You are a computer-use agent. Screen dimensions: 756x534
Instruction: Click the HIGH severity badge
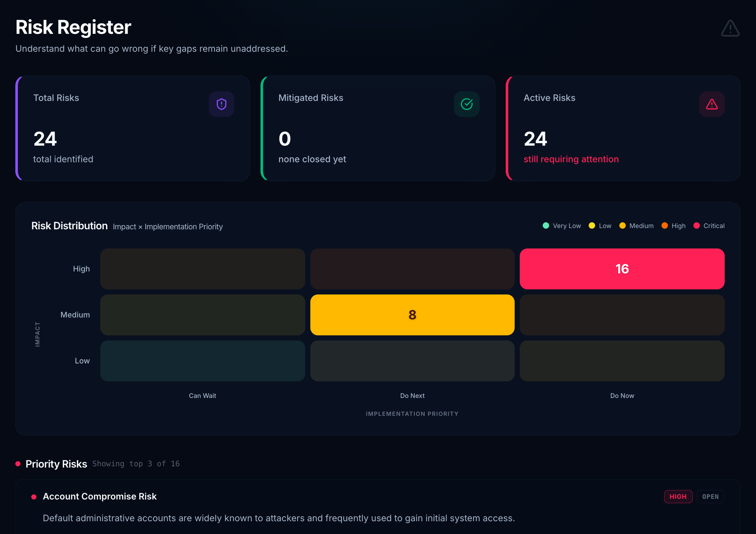tap(678, 496)
